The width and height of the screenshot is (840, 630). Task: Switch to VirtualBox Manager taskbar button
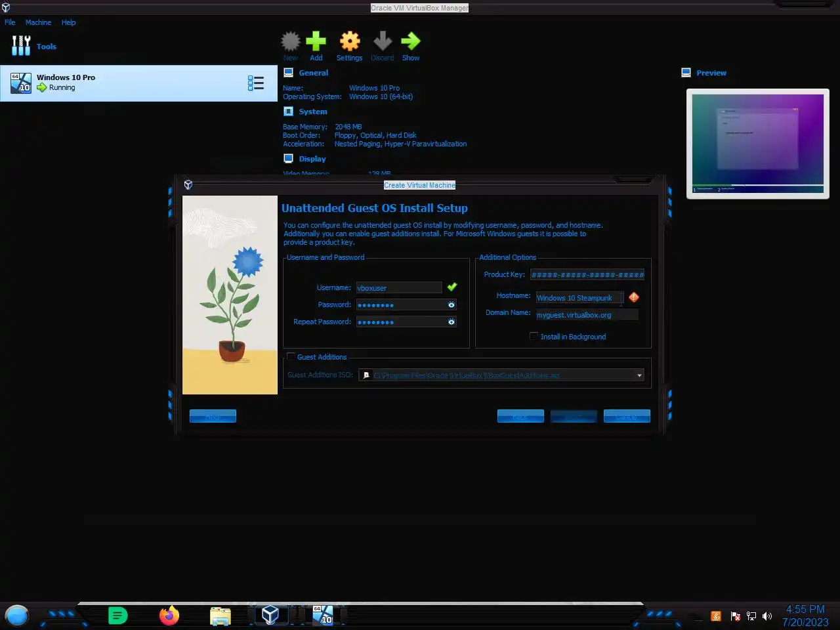coord(270,615)
